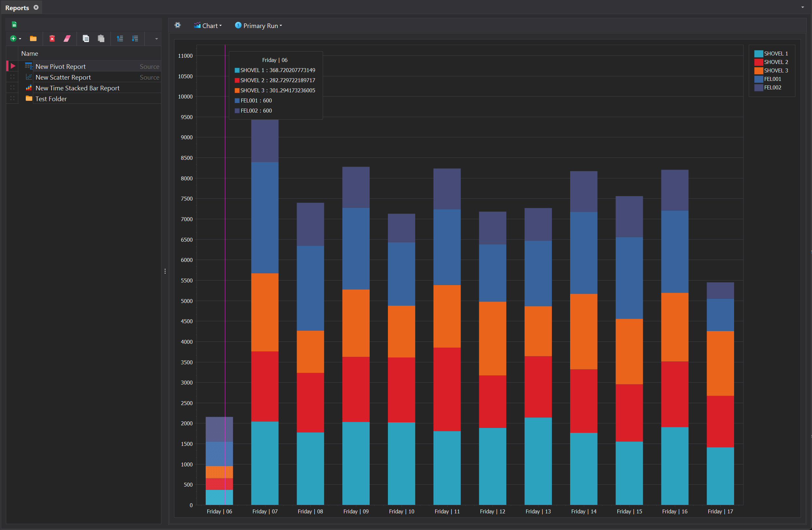This screenshot has width=812, height=530.
Task: Click the green add report button
Action: (13, 38)
